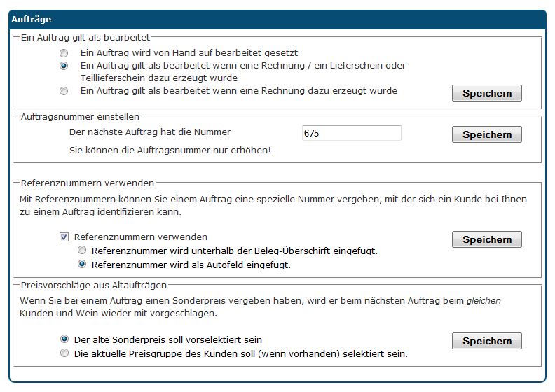Image resolution: width=555 pixels, height=392 pixels.
Task: Save the Auftragsnummer setting with Speichern
Action: tap(487, 134)
